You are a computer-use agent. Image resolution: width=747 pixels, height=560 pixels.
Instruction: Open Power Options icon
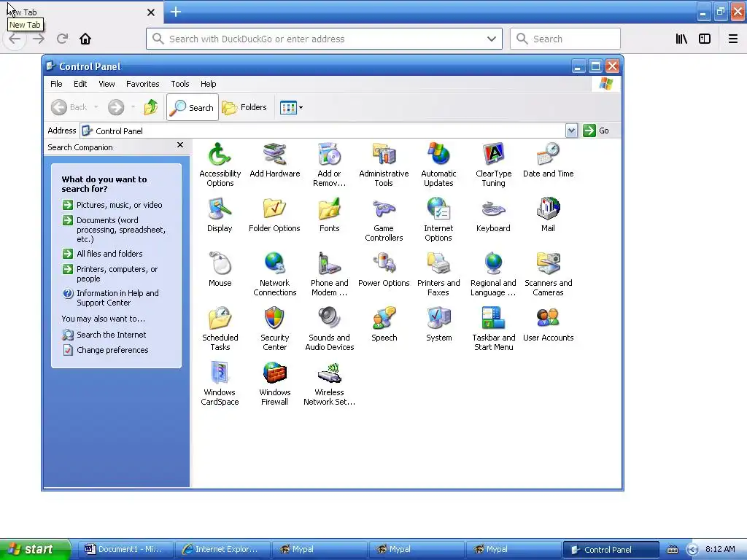pos(384,270)
